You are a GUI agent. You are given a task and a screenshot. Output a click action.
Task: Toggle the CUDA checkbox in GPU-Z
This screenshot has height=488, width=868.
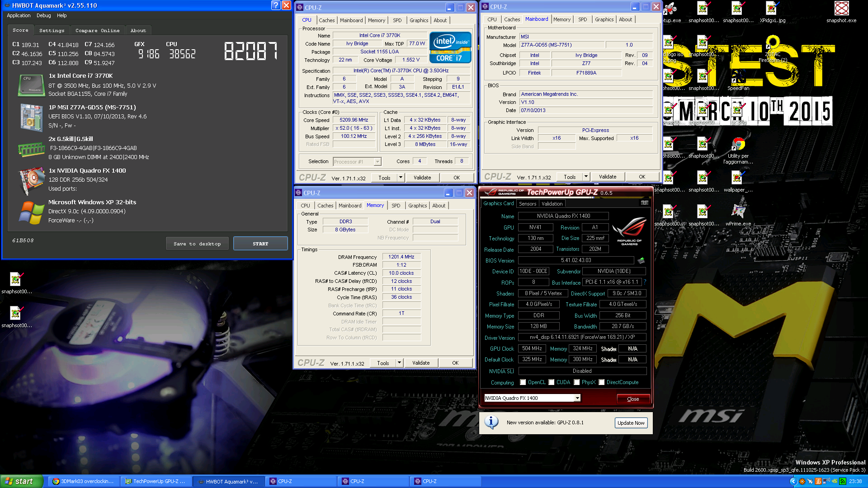tap(552, 382)
